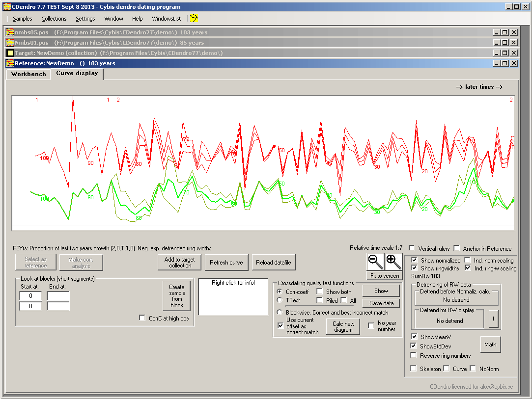
Task: Click the Show button for crossdating test
Action: pyautogui.click(x=381, y=291)
